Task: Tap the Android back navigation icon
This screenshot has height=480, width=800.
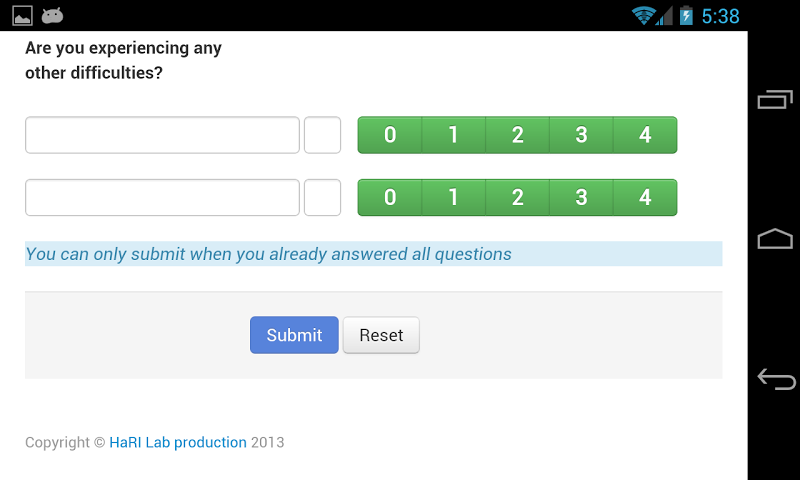Action: [x=776, y=379]
